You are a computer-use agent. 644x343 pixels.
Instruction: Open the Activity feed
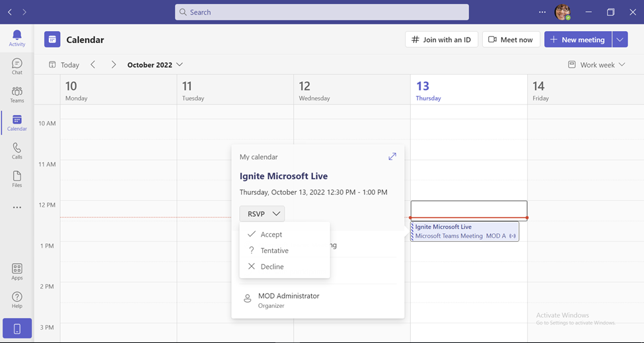[17, 38]
